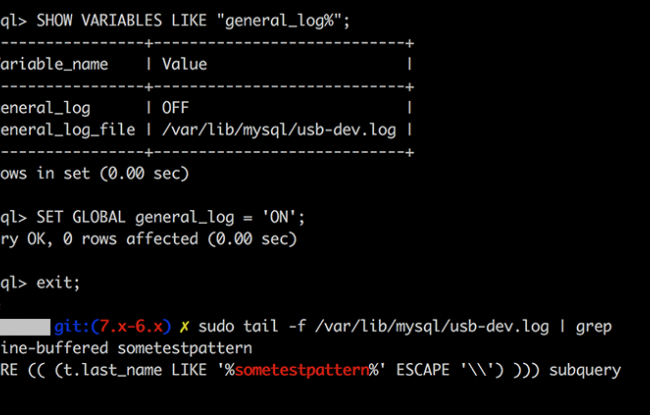Click the red 7.x-6.x branch name
The height and width of the screenshot is (415, 650).
point(131,327)
